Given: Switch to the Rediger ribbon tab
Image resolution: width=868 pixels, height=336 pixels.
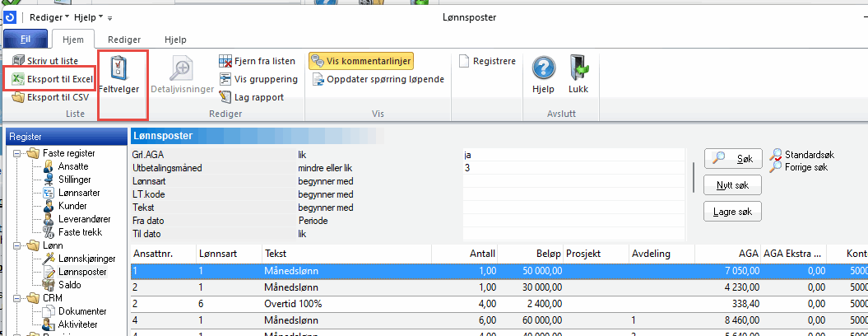Looking at the screenshot, I should pyautogui.click(x=123, y=39).
